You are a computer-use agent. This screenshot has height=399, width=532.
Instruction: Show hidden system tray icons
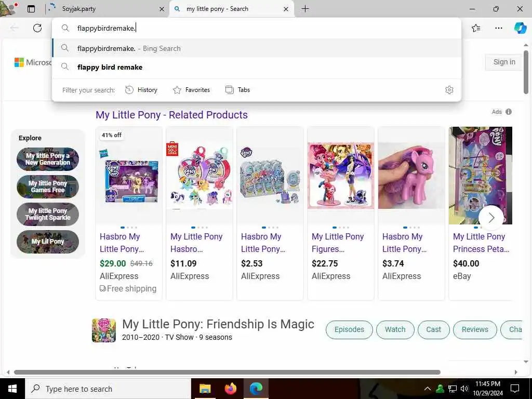[x=428, y=389]
